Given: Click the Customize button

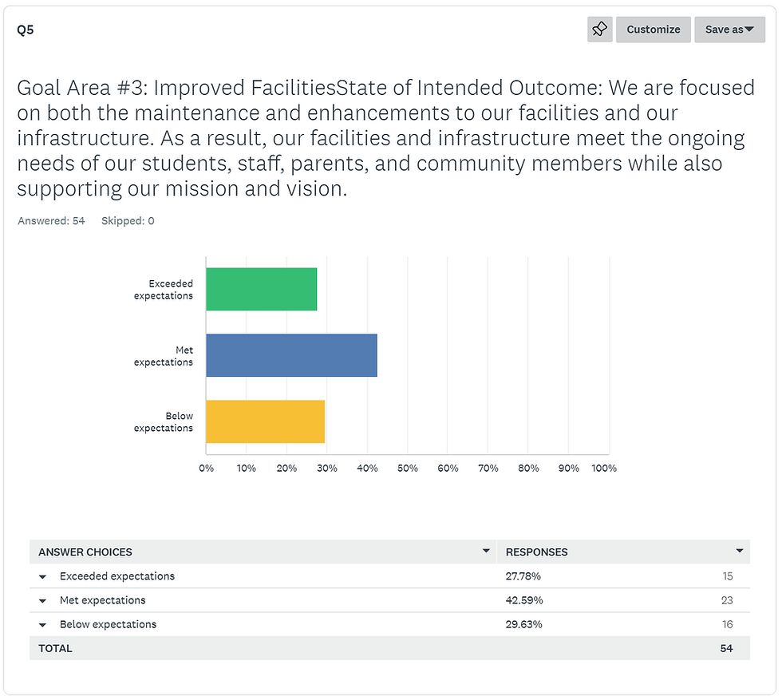Looking at the screenshot, I should (x=653, y=30).
